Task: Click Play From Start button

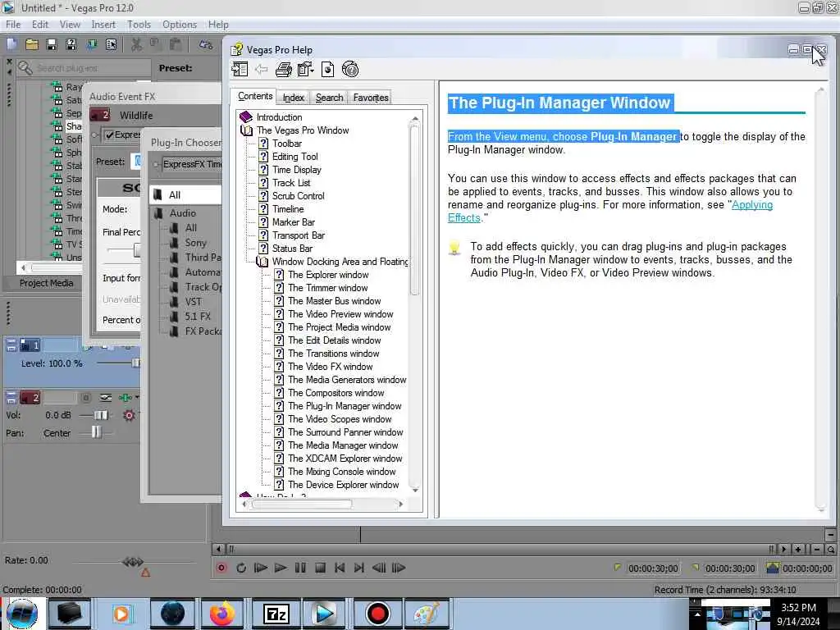Action: (261, 568)
